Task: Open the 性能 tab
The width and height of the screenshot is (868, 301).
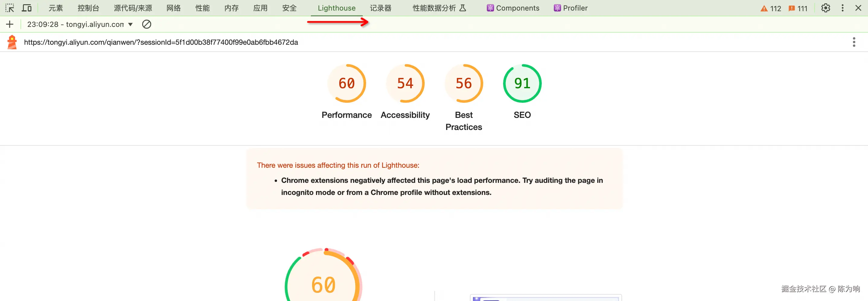Action: click(203, 8)
